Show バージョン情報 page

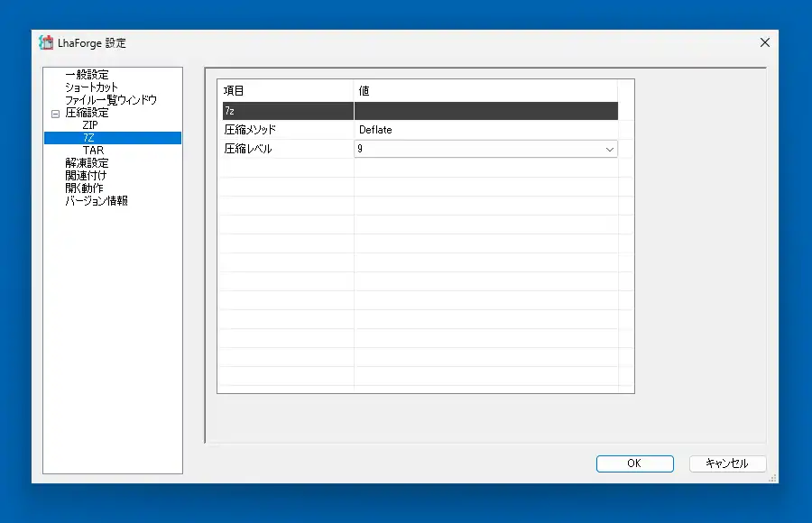click(96, 200)
